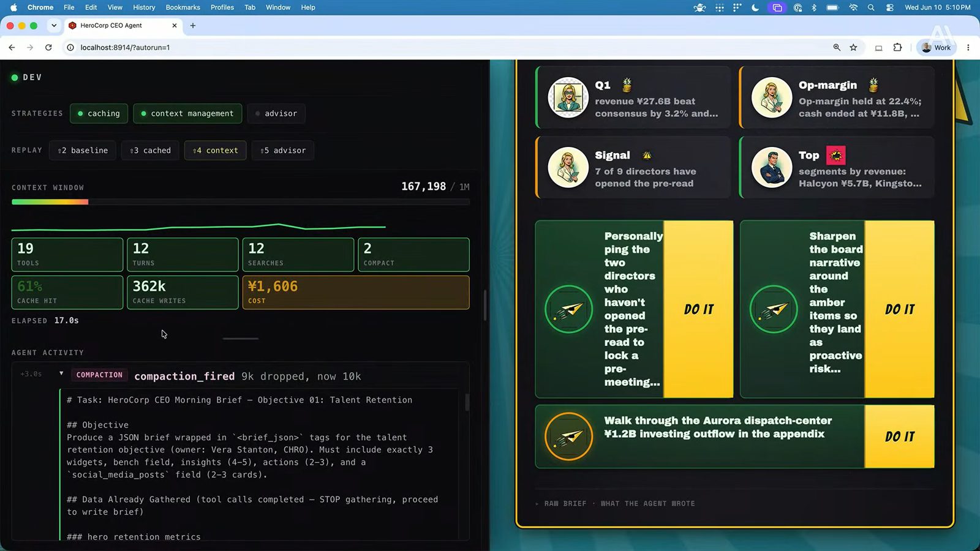The width and height of the screenshot is (980, 551).
Task: Open macOS Control Center
Action: coord(890,7)
